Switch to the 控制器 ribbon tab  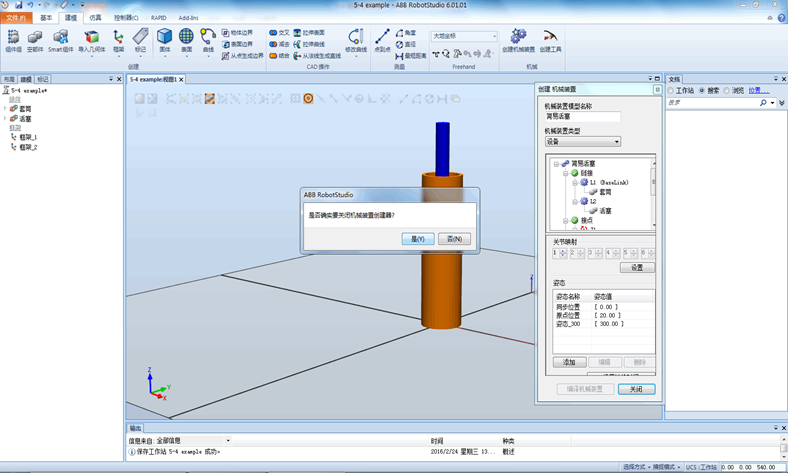click(x=126, y=18)
